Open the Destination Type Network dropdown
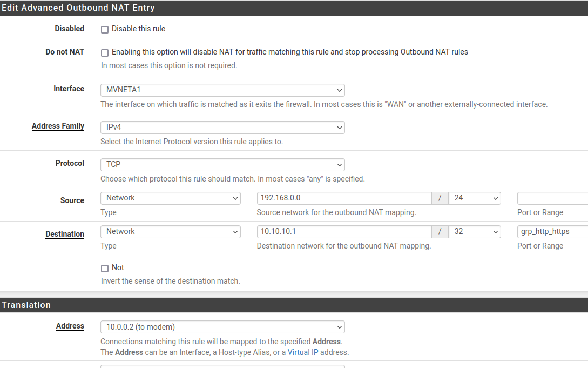 (x=170, y=231)
